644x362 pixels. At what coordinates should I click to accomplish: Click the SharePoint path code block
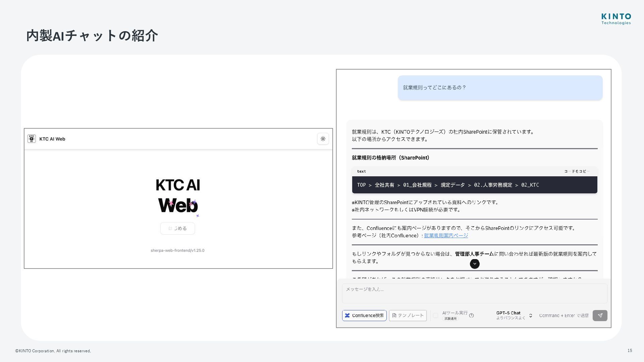click(475, 185)
